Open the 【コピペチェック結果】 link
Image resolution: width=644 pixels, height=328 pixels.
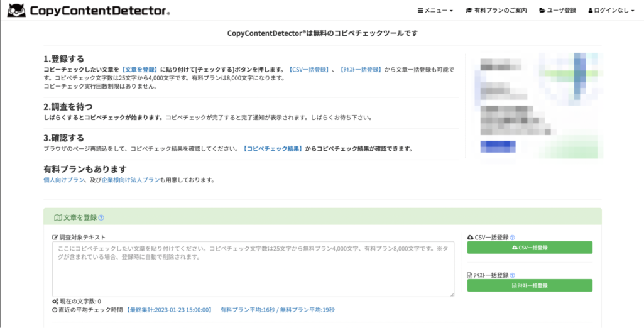pos(273,149)
